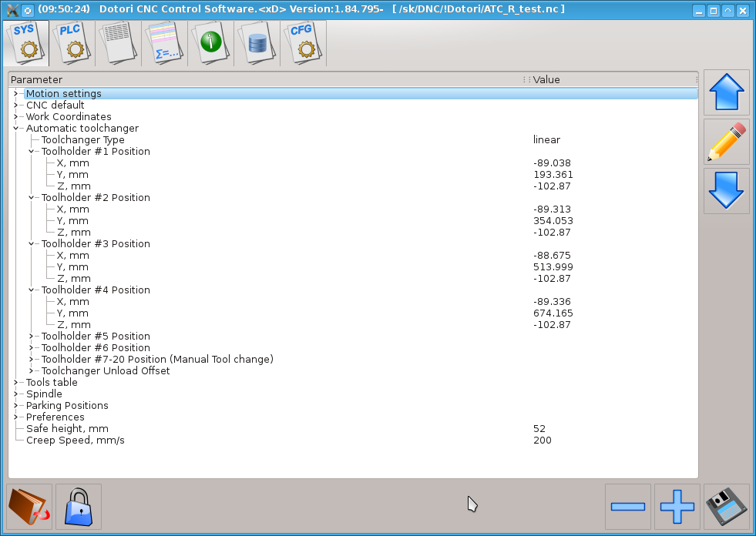
Task: Expand the Preferences node
Action: pyautogui.click(x=16, y=417)
